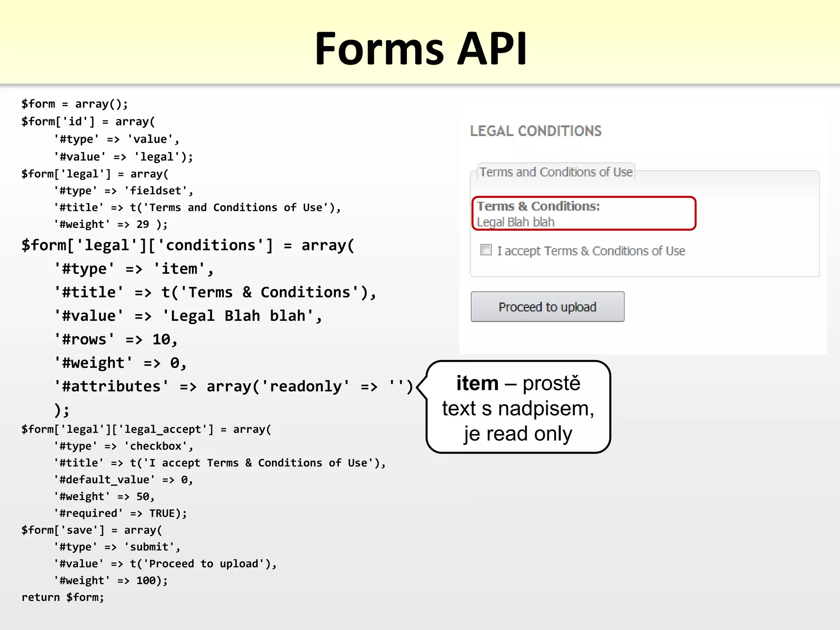This screenshot has height=630, width=840.
Task: Click the $form = array(); code line
Action: pyautogui.click(x=75, y=104)
